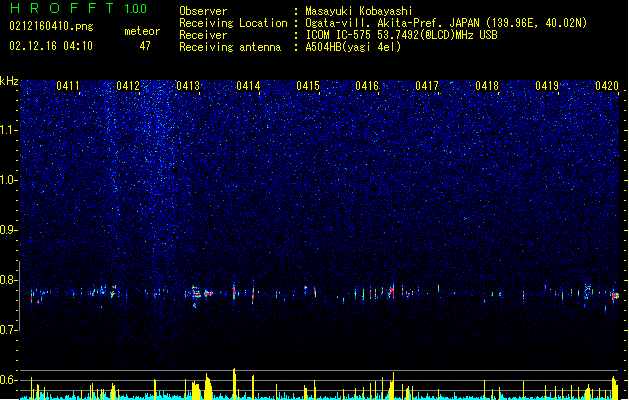Click the 0.8 frequency axis label

9,280
